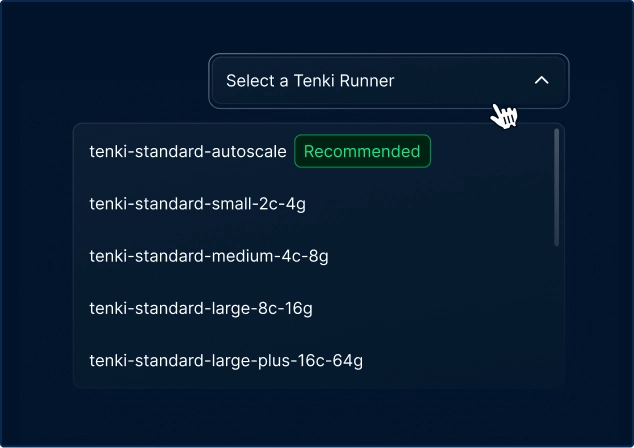Select the 8-core 16GB large runner
The image size is (634, 448).
201,308
